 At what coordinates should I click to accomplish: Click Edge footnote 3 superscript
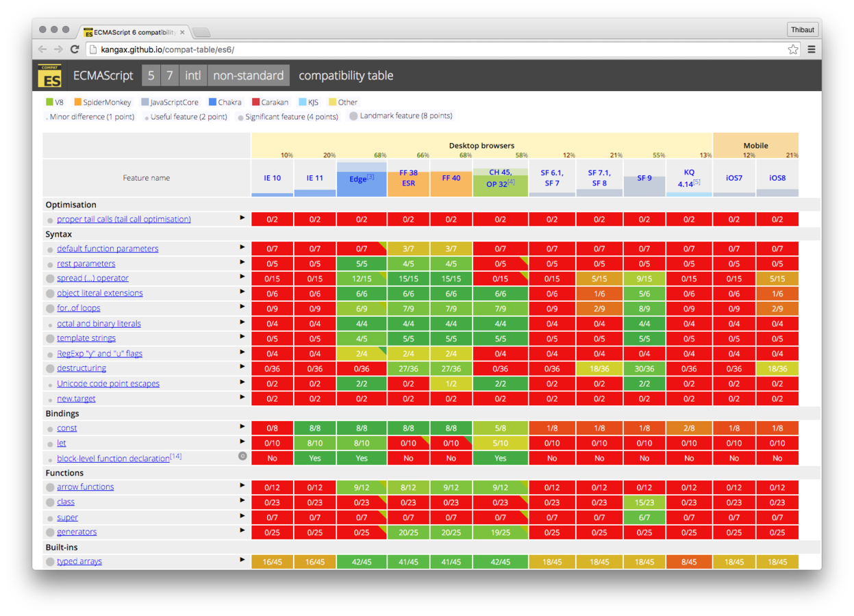pyautogui.click(x=371, y=177)
